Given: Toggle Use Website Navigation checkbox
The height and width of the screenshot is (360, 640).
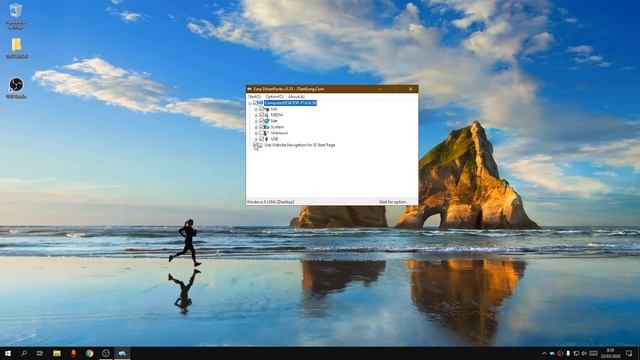Looking at the screenshot, I should pyautogui.click(x=255, y=145).
